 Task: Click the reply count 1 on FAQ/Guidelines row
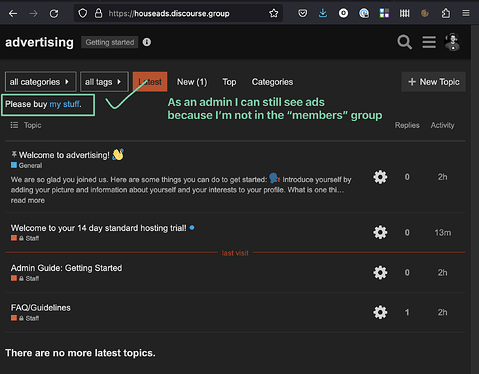click(x=407, y=312)
